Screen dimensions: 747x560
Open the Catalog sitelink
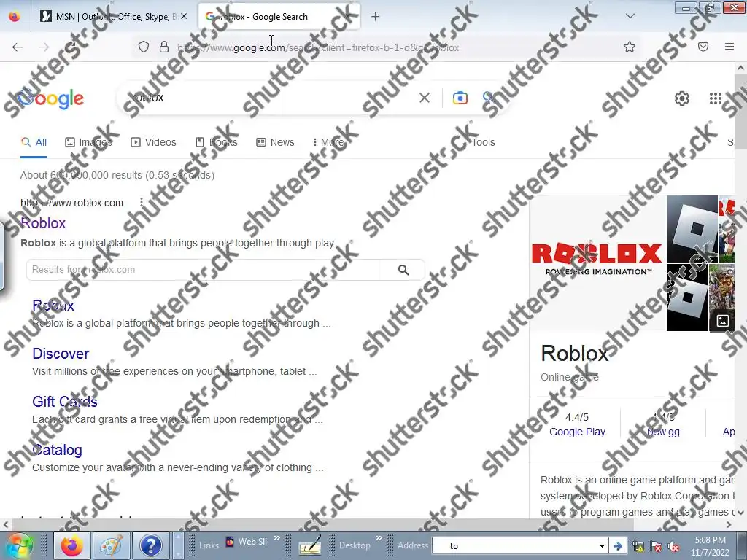(x=57, y=449)
